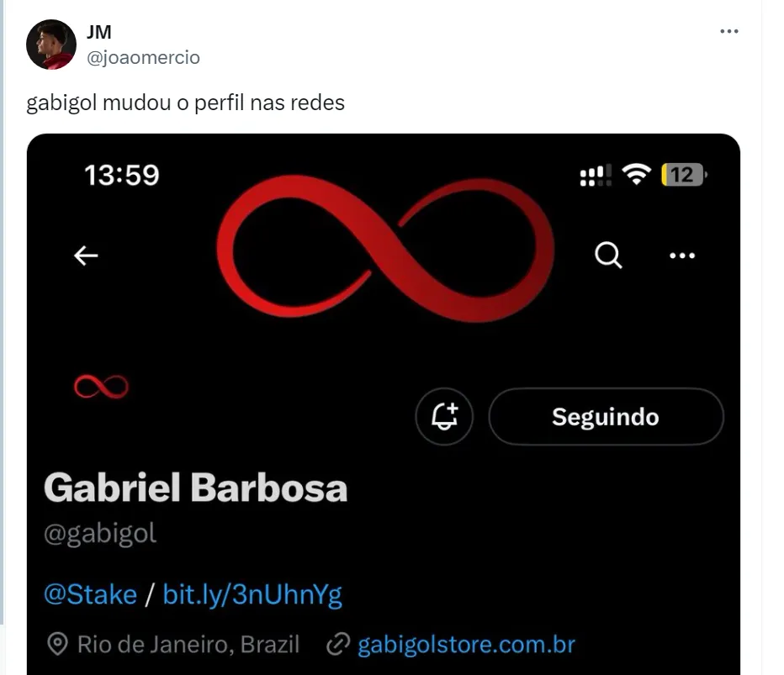Click the tweet text about gabigol
The image size is (784, 675).
pos(186,103)
